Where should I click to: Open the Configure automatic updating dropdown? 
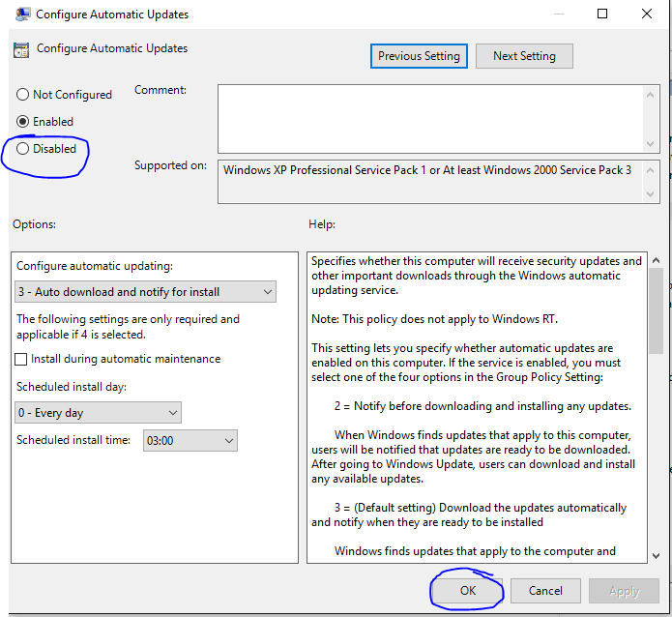click(145, 292)
